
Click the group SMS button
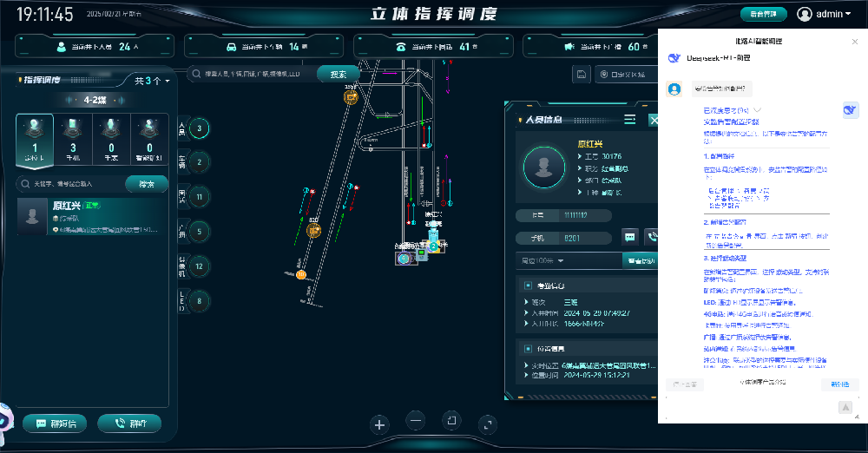click(x=56, y=423)
